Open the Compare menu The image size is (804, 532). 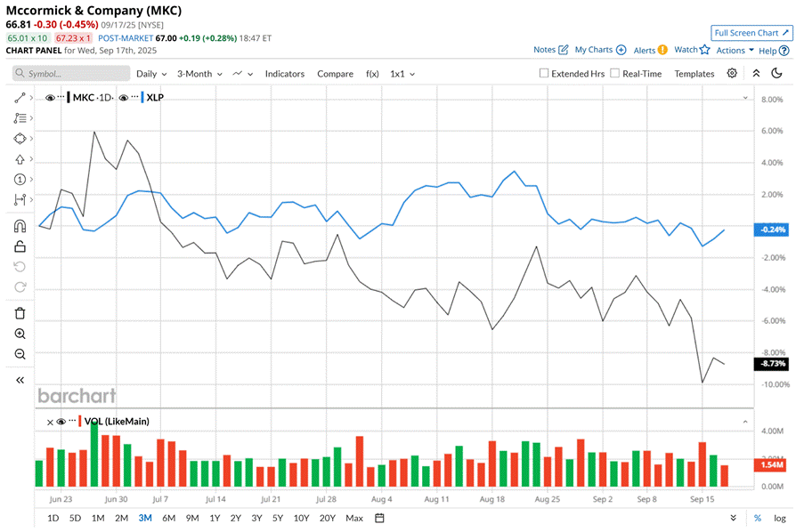(x=335, y=74)
